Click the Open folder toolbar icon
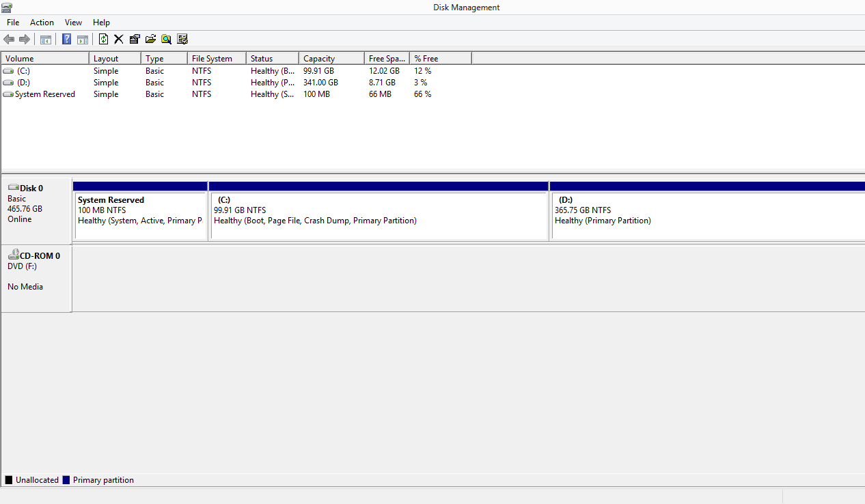 [x=150, y=39]
